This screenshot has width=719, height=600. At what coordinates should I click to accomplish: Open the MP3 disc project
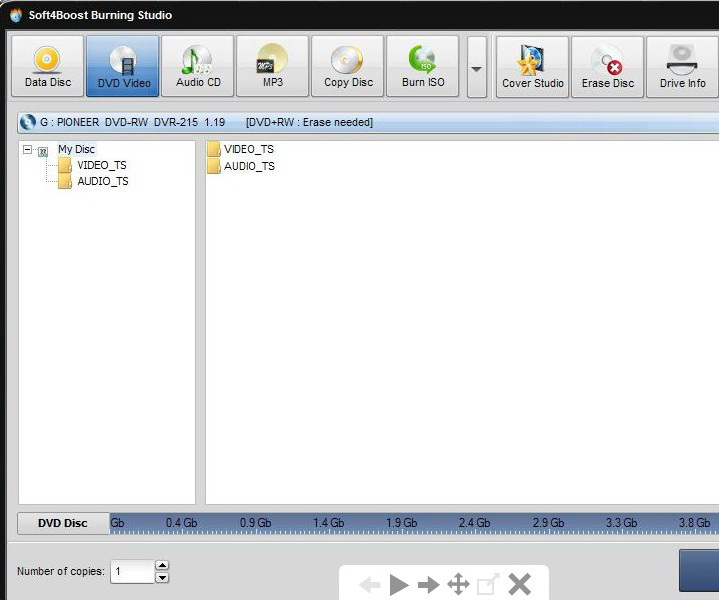tap(273, 66)
